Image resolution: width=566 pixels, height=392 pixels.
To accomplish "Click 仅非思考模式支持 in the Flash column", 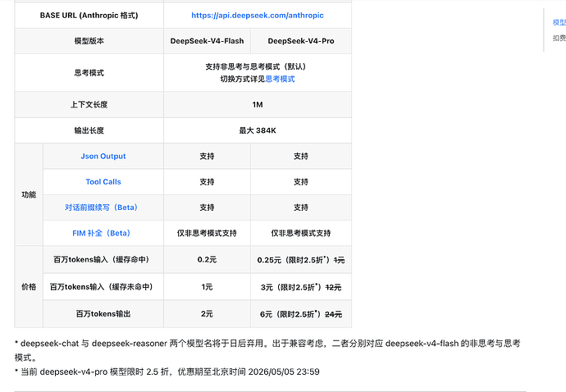I will click(208, 233).
